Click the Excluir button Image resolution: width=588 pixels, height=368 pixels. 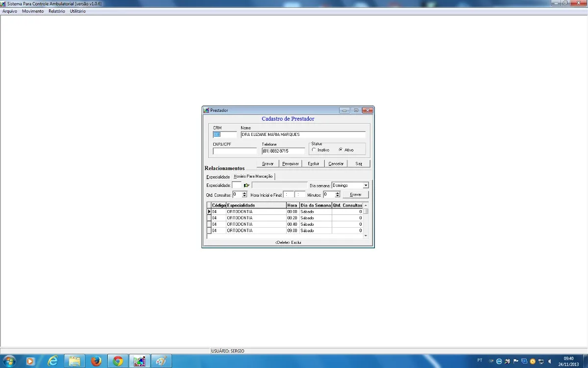coord(314,163)
